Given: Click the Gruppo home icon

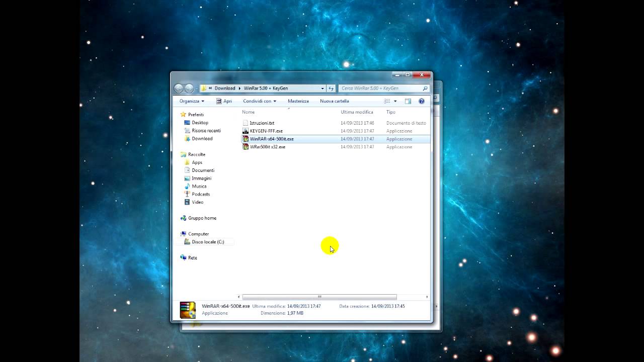Looking at the screenshot, I should [184, 218].
